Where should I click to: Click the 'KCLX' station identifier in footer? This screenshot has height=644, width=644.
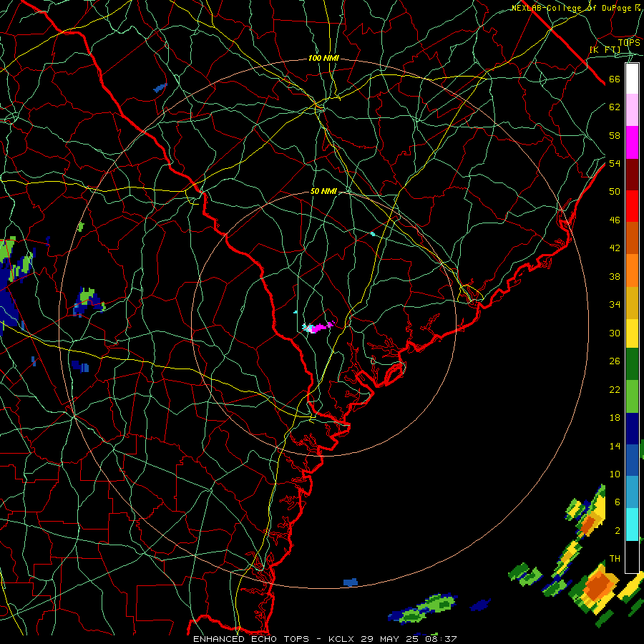[x=343, y=639]
